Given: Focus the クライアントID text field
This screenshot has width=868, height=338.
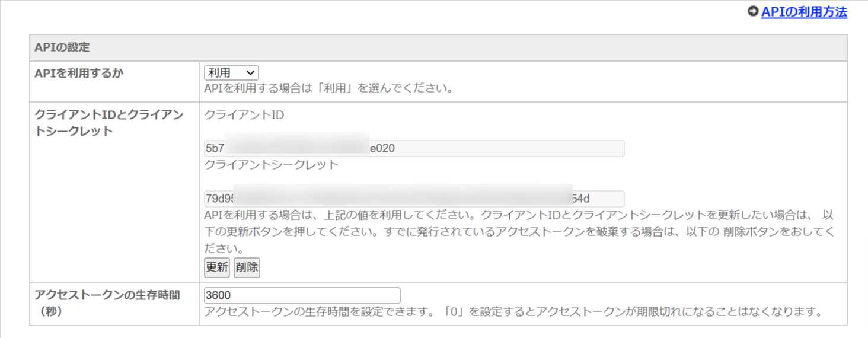Looking at the screenshot, I should click(x=414, y=148).
